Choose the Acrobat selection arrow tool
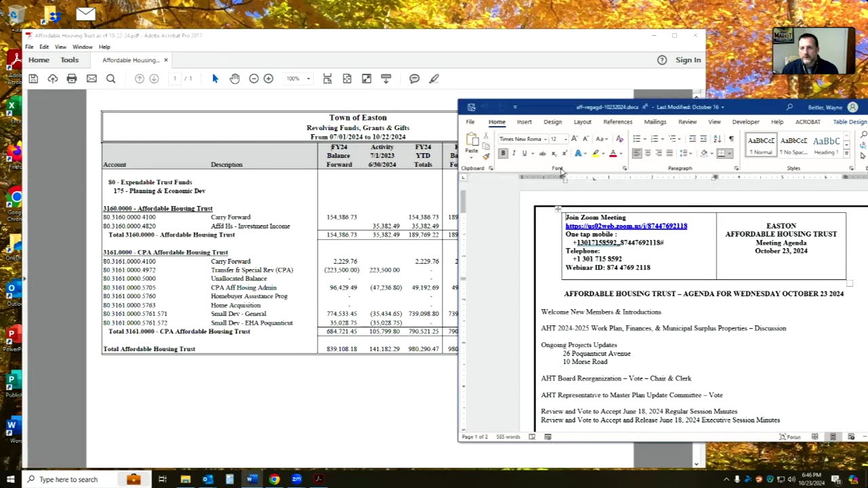The height and width of the screenshot is (488, 868). coord(215,79)
